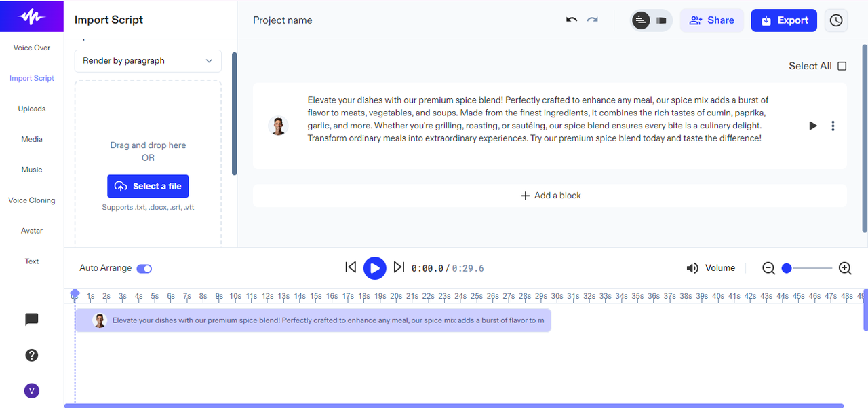Viewport: 868px width, 408px height.
Task: Open the version history clock icon
Action: click(836, 20)
